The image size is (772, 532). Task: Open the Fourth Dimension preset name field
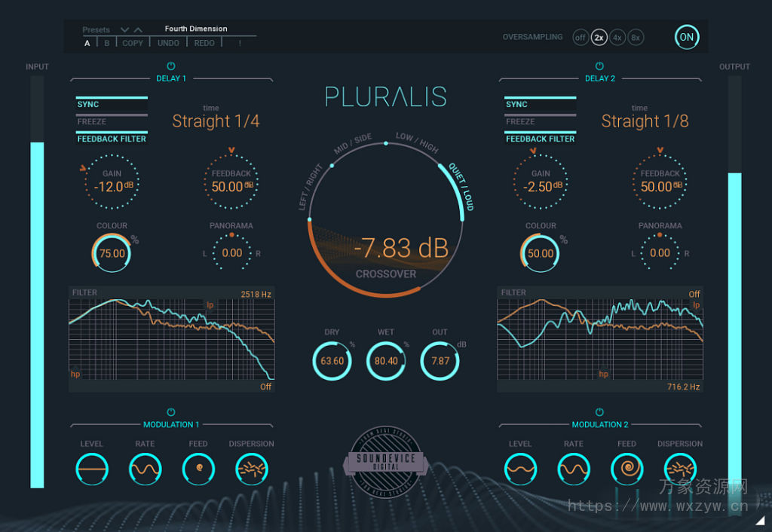point(196,29)
